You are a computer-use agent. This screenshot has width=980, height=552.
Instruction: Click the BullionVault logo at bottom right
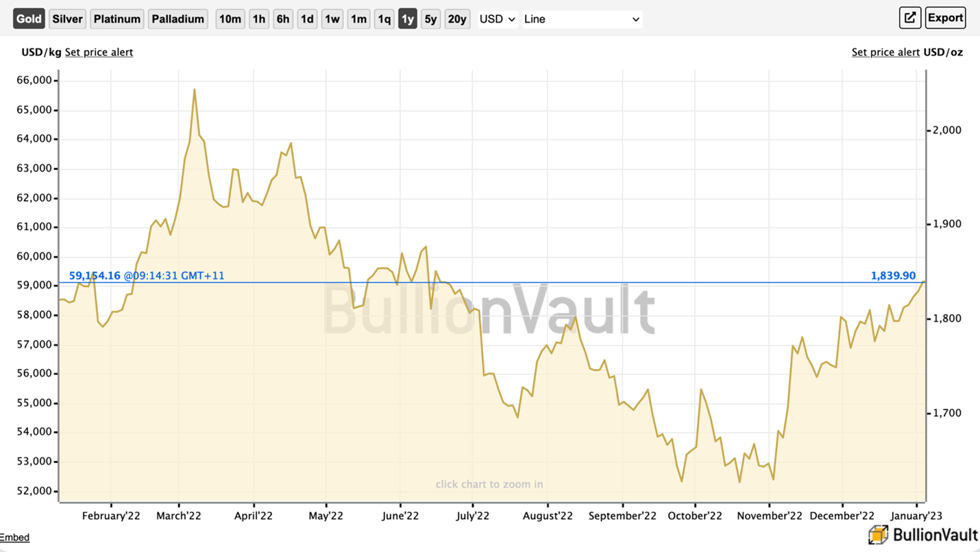923,534
